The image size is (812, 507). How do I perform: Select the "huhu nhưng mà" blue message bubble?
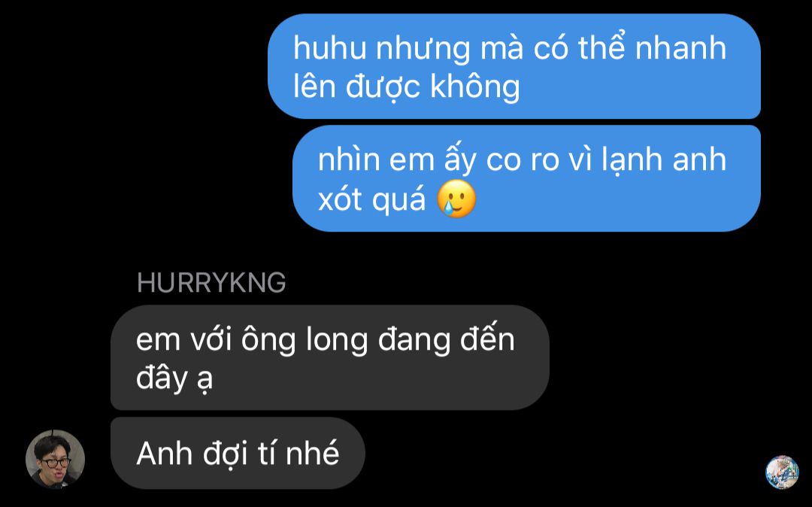(x=514, y=66)
